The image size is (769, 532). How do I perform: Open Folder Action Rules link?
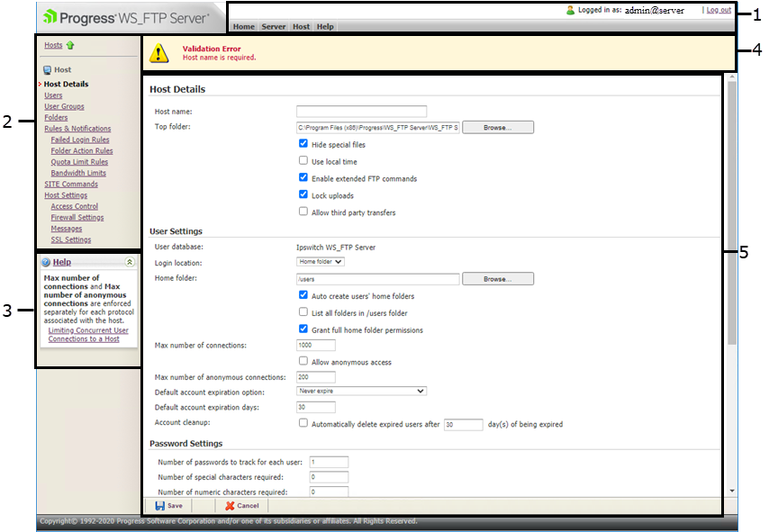click(x=82, y=151)
